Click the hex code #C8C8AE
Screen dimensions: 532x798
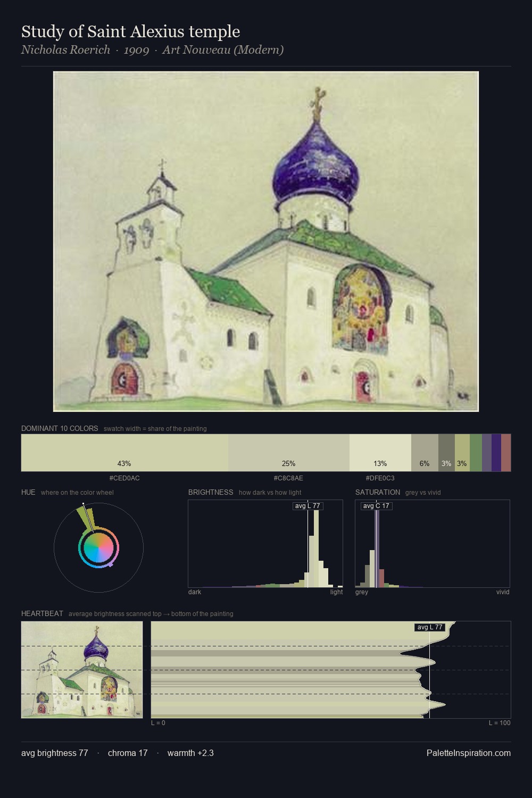289,478
